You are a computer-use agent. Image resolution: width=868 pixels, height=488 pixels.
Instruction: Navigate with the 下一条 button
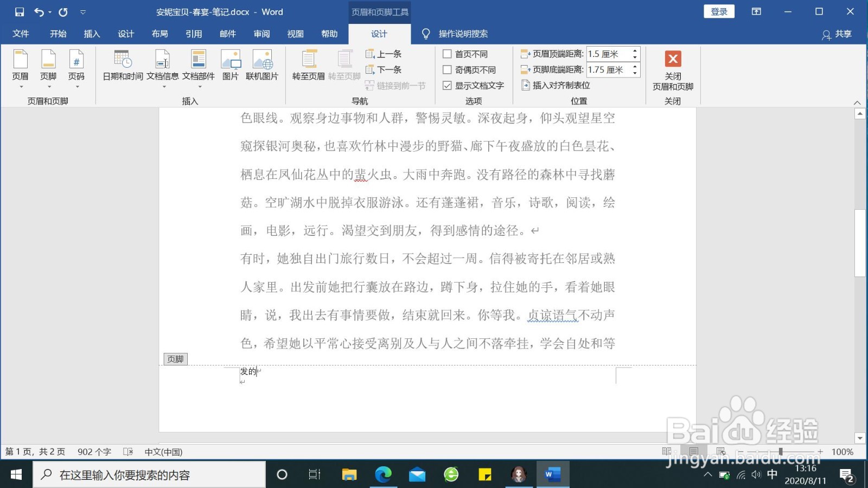coord(386,69)
